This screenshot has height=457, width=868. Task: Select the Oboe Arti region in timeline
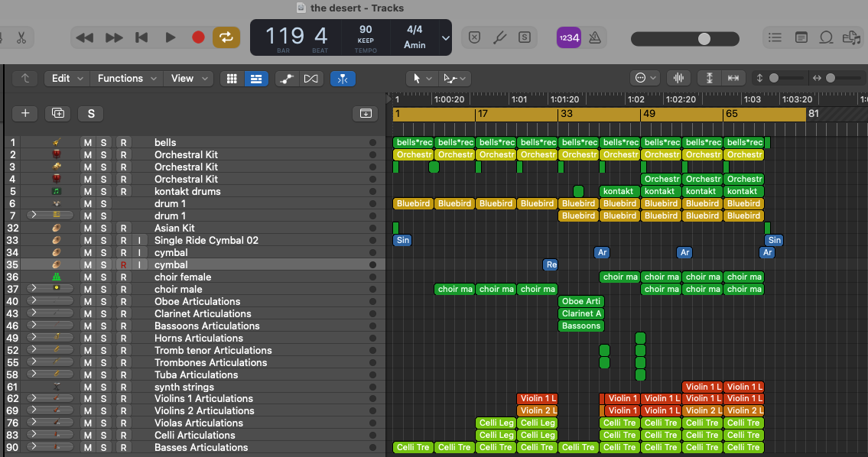(x=580, y=301)
